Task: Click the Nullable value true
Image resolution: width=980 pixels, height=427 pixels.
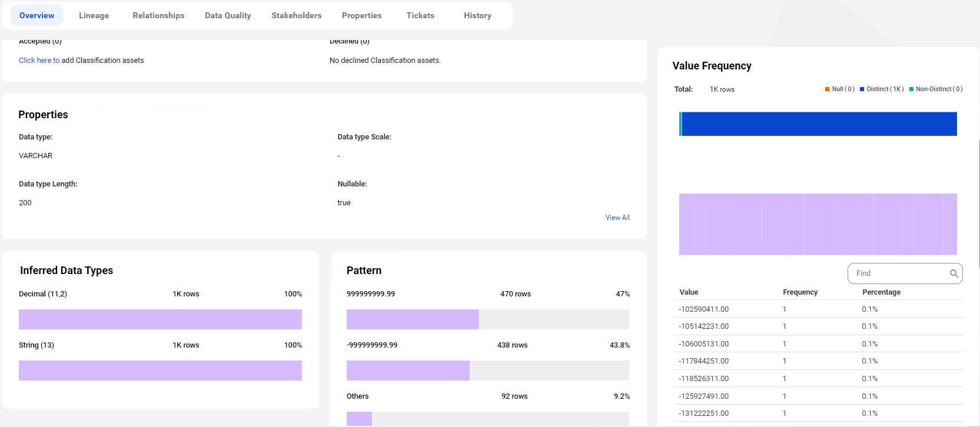Action: (344, 203)
